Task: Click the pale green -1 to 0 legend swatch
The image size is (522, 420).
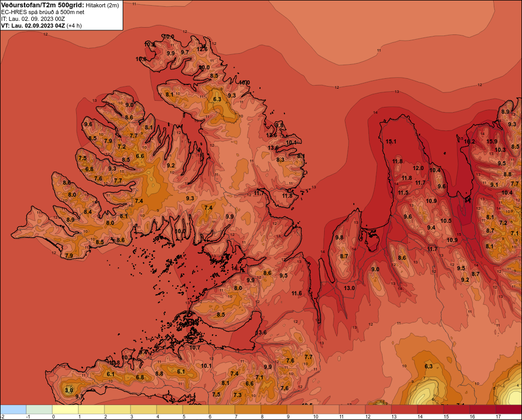Action: 39,410
